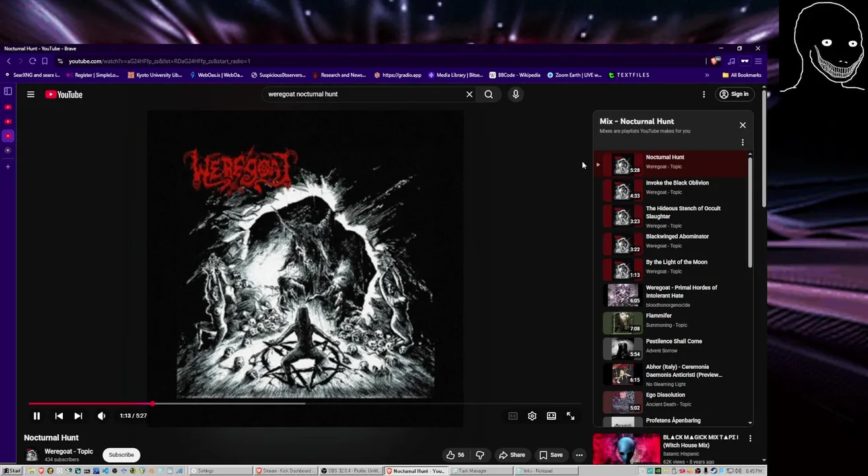This screenshot has height=476, width=868.
Task: Sign in to YouTube
Action: pyautogui.click(x=734, y=95)
